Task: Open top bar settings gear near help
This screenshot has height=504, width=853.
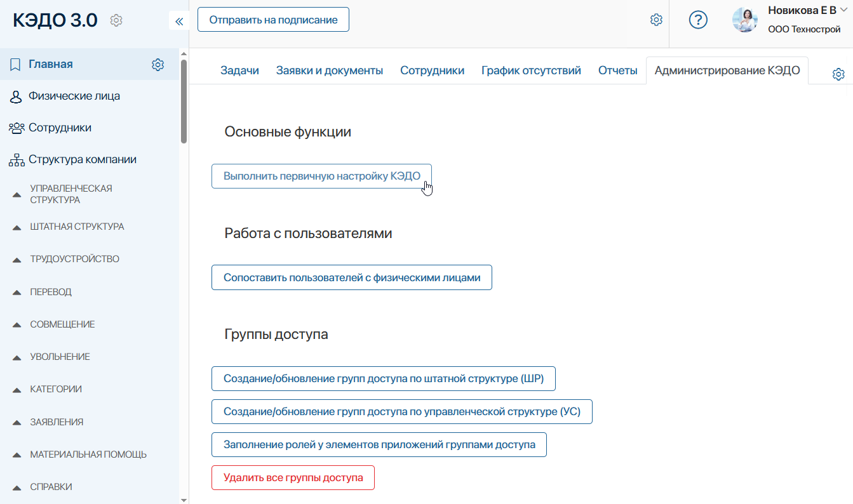Action: tap(656, 20)
